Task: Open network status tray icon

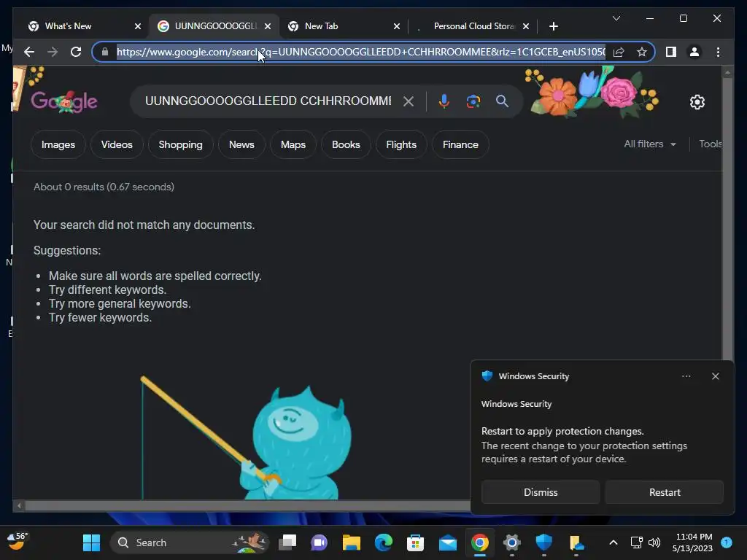Action: 636,542
